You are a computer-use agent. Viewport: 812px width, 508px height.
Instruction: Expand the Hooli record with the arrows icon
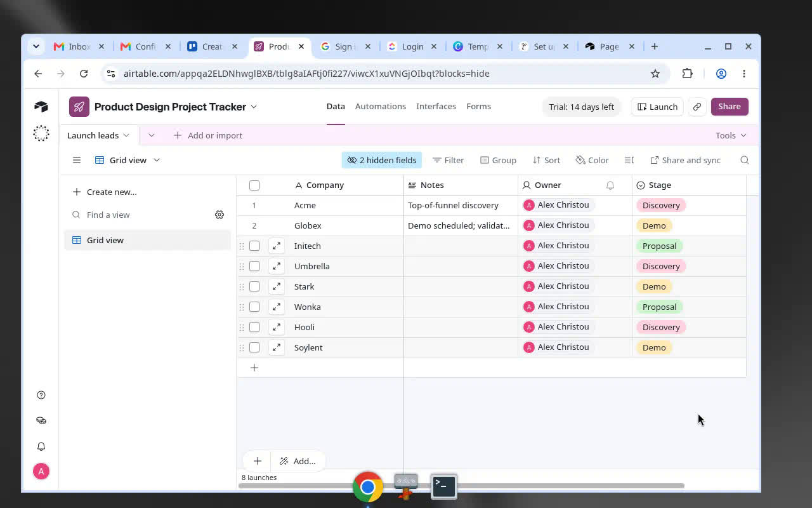click(x=277, y=327)
